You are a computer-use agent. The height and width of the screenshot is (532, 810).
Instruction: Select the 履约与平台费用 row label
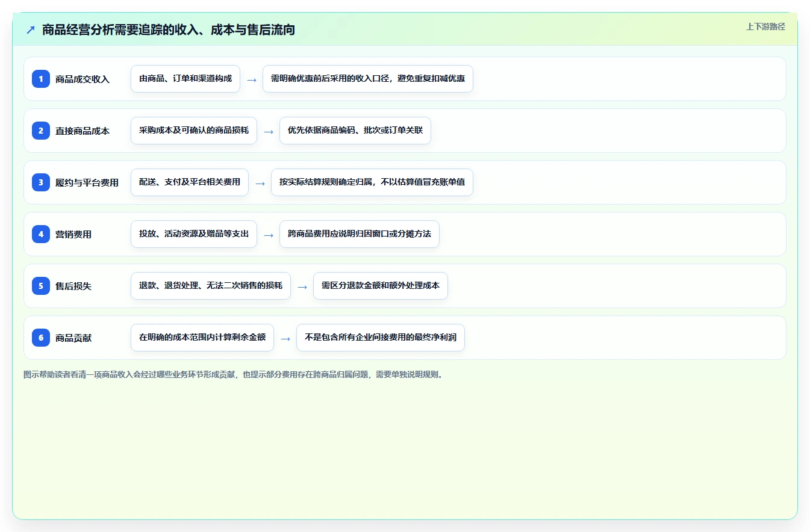point(87,183)
